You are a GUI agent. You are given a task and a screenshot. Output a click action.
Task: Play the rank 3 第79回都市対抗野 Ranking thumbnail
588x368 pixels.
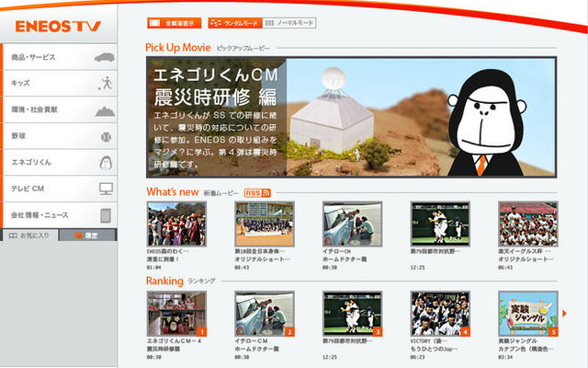352,314
